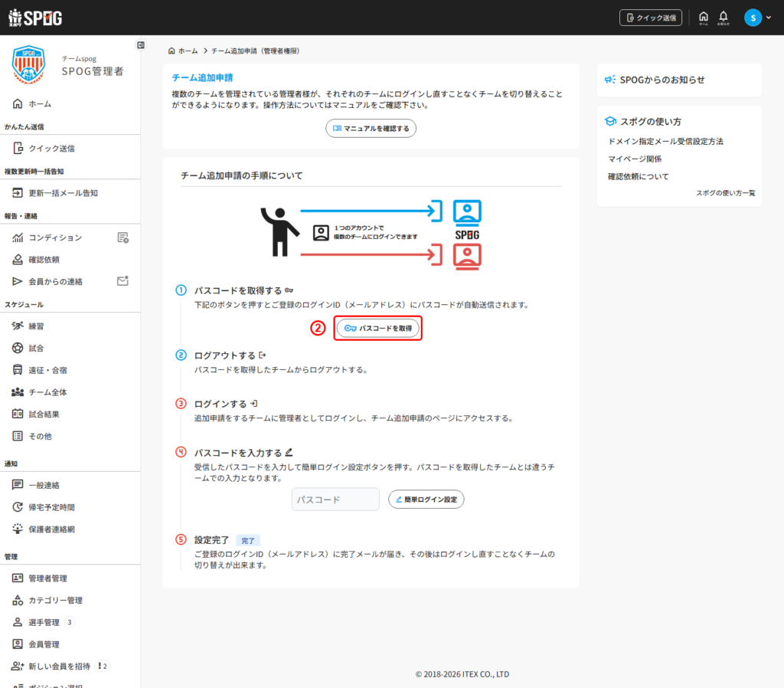Click the SPOGからのお知らせ megaphone icon
Screen dimensions: 784x688
(610, 80)
